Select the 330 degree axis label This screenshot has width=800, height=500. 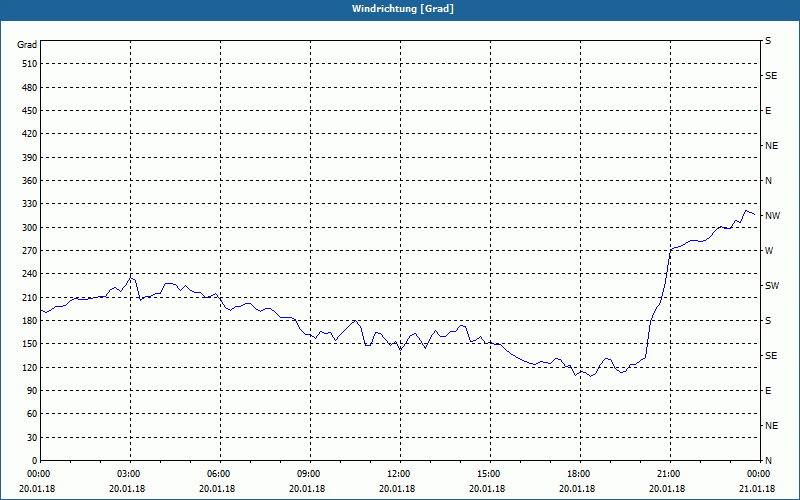(30, 204)
